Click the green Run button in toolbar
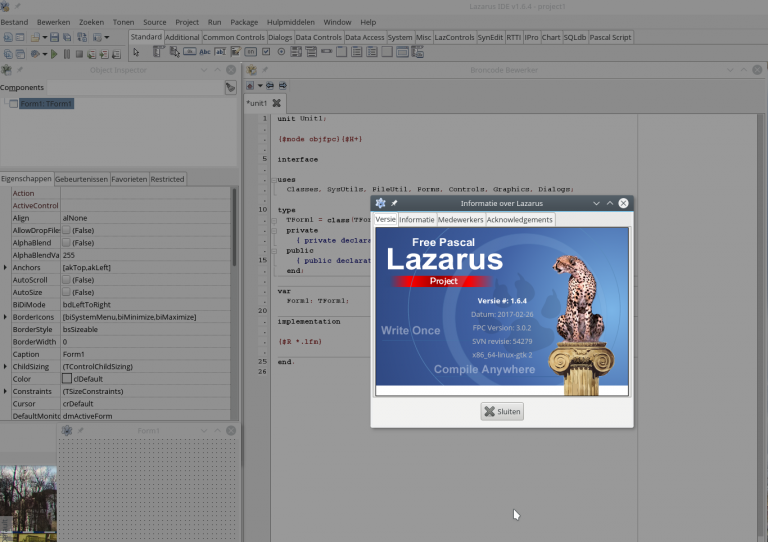Image resolution: width=768 pixels, height=542 pixels. tap(54, 54)
